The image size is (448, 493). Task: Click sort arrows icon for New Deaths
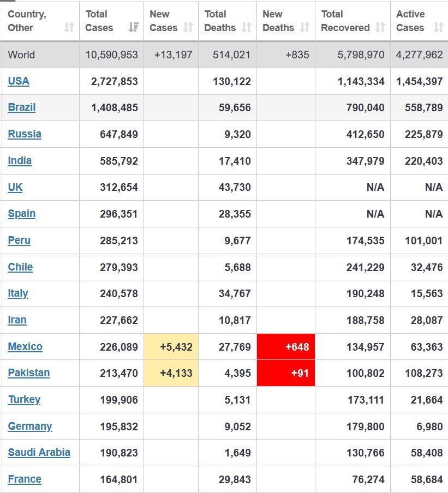click(x=304, y=28)
